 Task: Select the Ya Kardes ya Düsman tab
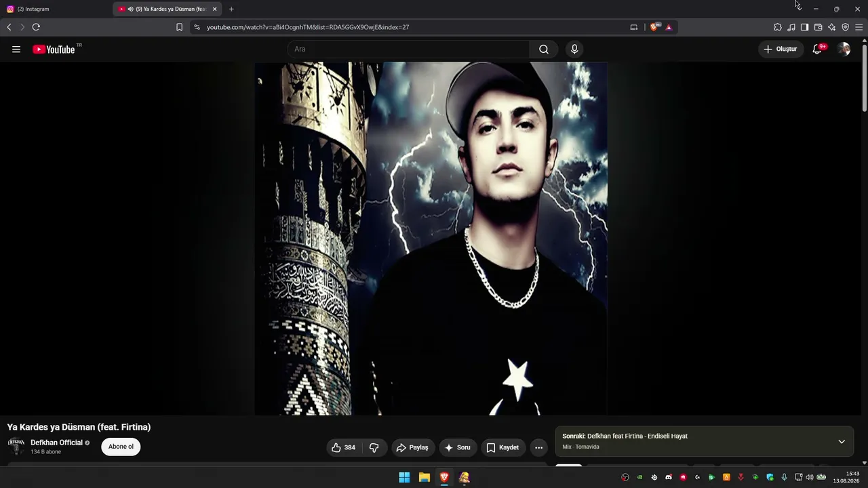click(x=168, y=9)
